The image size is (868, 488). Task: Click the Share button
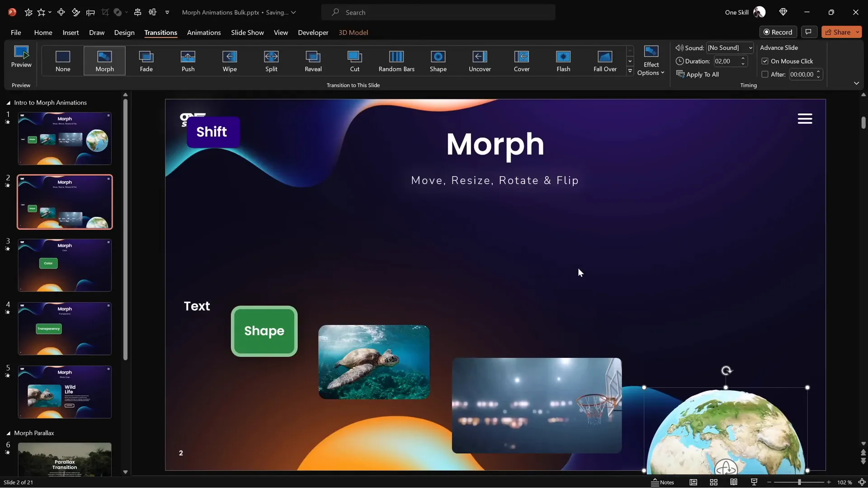[x=838, y=32]
